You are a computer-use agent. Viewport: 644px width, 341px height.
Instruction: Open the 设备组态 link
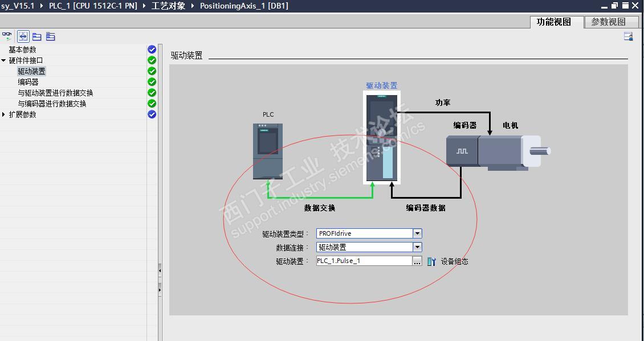tap(454, 261)
